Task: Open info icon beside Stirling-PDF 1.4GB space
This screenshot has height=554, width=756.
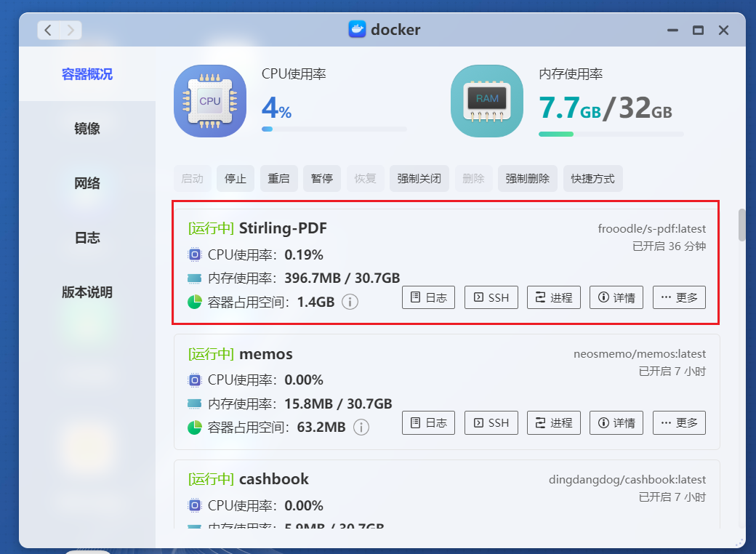Action: tap(350, 302)
